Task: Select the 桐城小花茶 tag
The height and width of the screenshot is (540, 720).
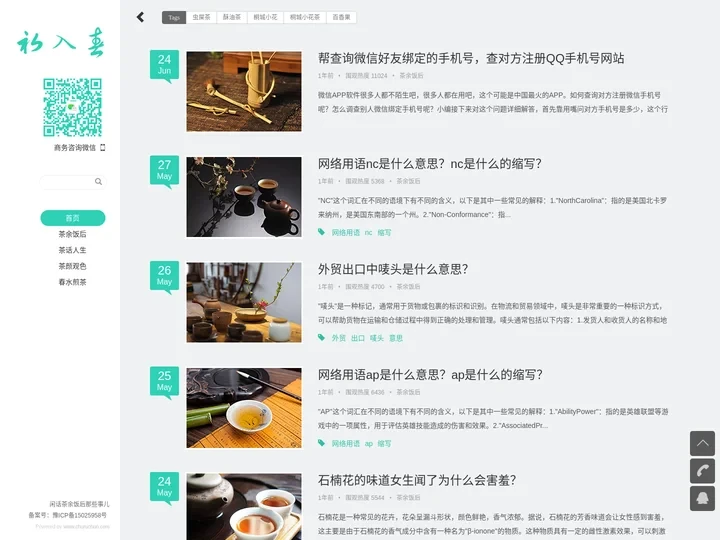Action: [305, 17]
